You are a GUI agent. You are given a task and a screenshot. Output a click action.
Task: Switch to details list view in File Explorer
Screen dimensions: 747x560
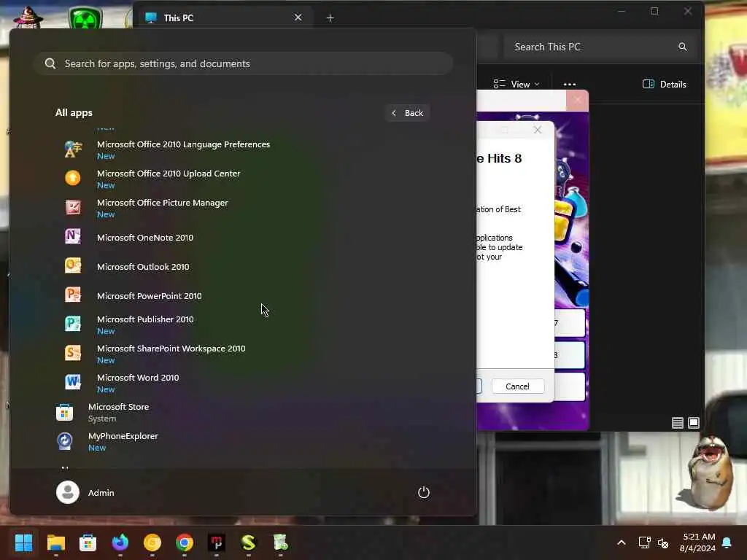pyautogui.click(x=678, y=423)
